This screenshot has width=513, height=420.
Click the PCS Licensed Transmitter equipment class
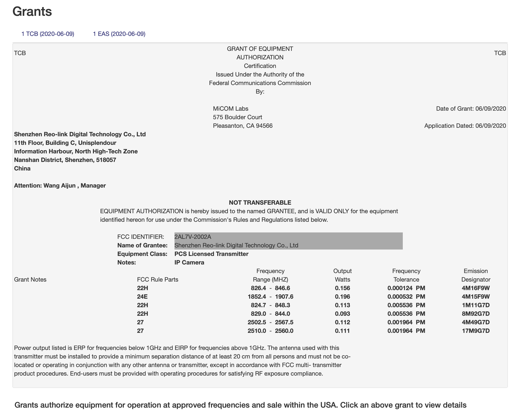211,254
